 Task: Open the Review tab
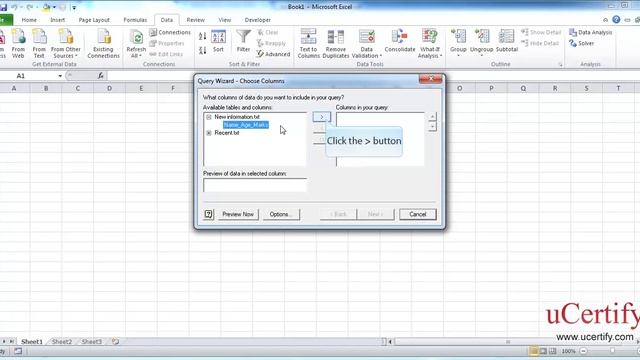coord(196,20)
